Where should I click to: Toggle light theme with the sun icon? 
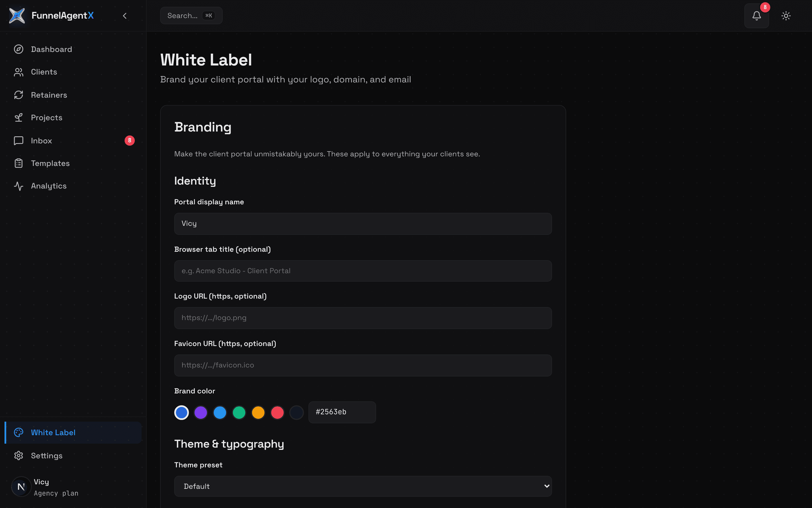pyautogui.click(x=786, y=16)
